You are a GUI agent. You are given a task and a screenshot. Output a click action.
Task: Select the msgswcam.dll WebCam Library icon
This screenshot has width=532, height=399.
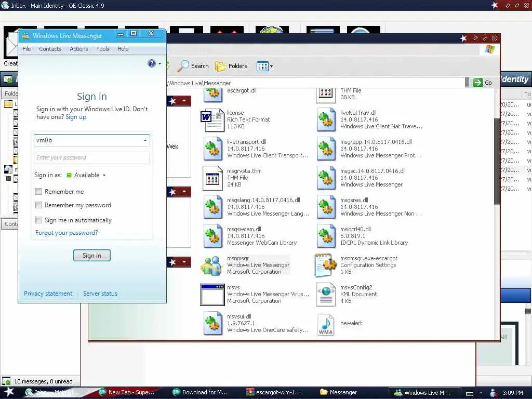point(212,236)
